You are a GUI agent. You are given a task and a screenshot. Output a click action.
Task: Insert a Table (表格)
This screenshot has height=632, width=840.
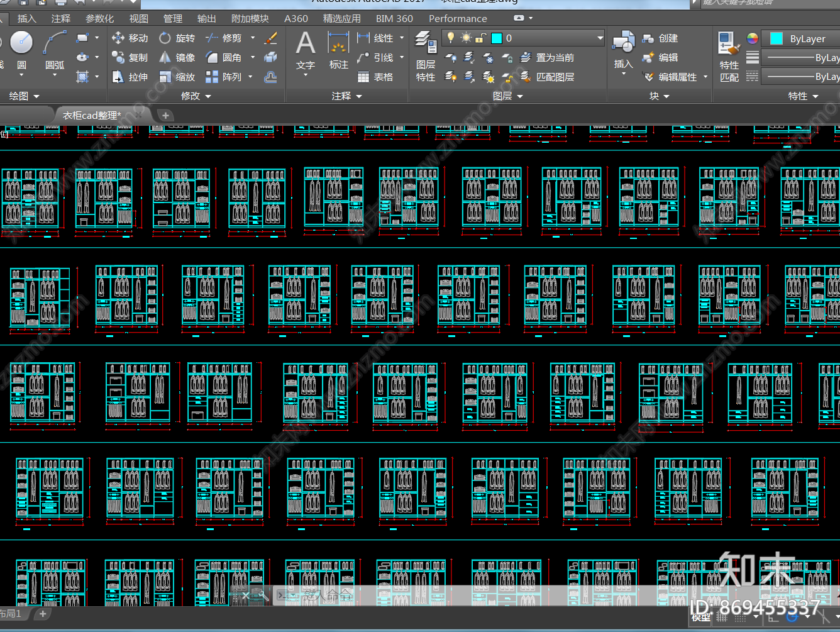pos(375,77)
